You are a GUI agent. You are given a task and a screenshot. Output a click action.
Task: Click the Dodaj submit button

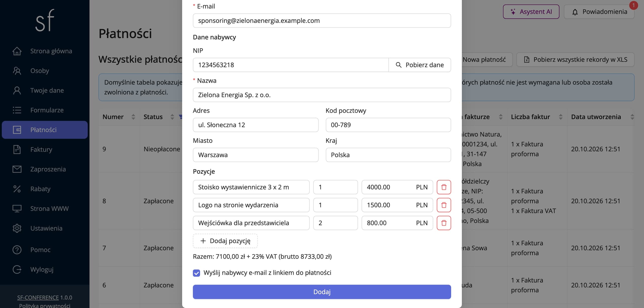(x=322, y=292)
